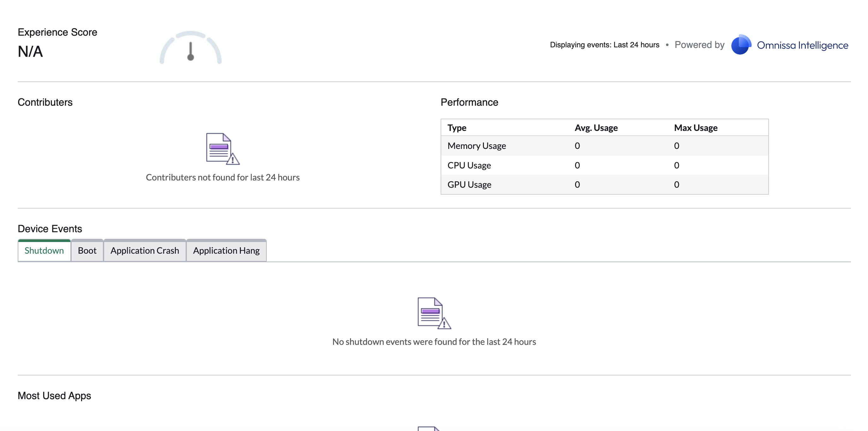Click the Max Usage column header
The image size is (868, 431).
[x=695, y=128]
